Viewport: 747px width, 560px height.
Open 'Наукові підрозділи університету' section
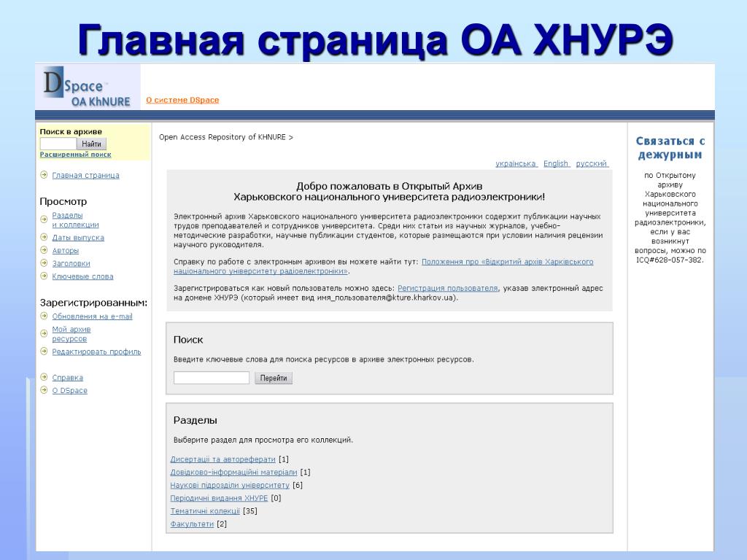coord(230,485)
